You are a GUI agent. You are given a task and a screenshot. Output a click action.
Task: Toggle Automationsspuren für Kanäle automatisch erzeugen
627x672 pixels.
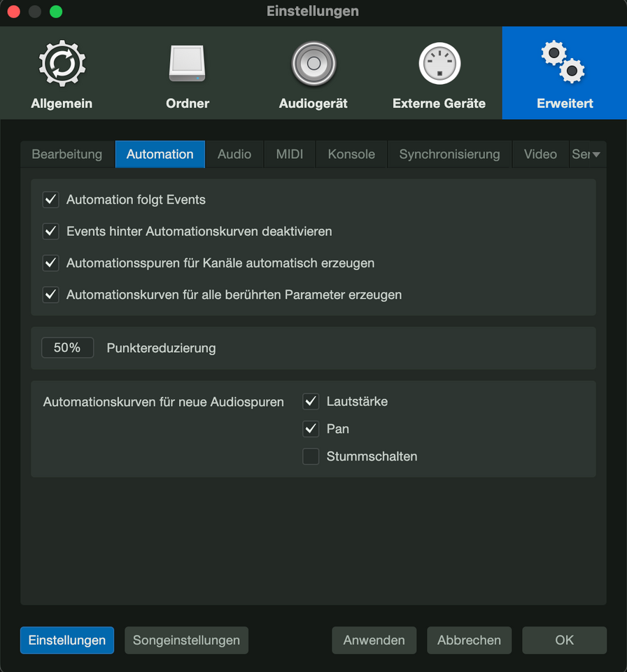click(x=51, y=263)
